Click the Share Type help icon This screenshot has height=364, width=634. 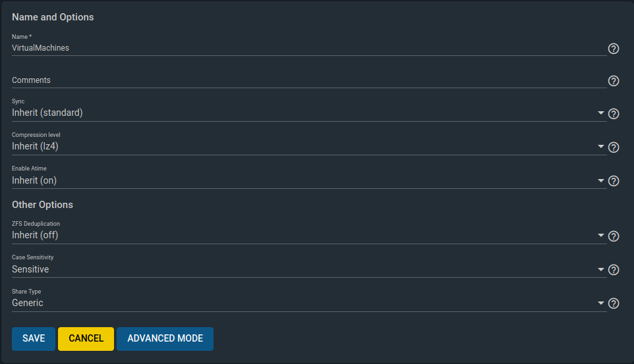614,303
